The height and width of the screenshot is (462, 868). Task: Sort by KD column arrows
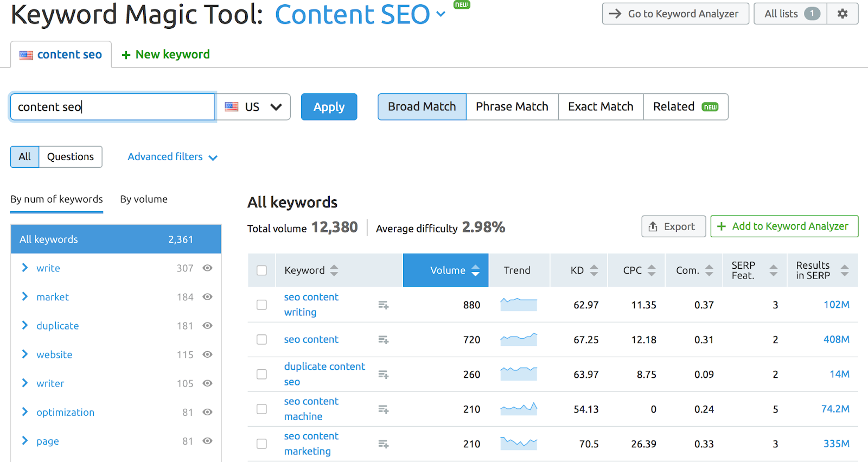click(594, 270)
